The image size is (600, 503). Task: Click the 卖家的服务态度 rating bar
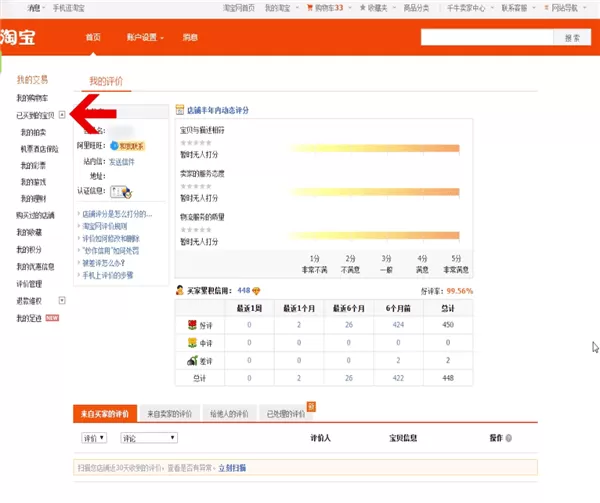(374, 192)
